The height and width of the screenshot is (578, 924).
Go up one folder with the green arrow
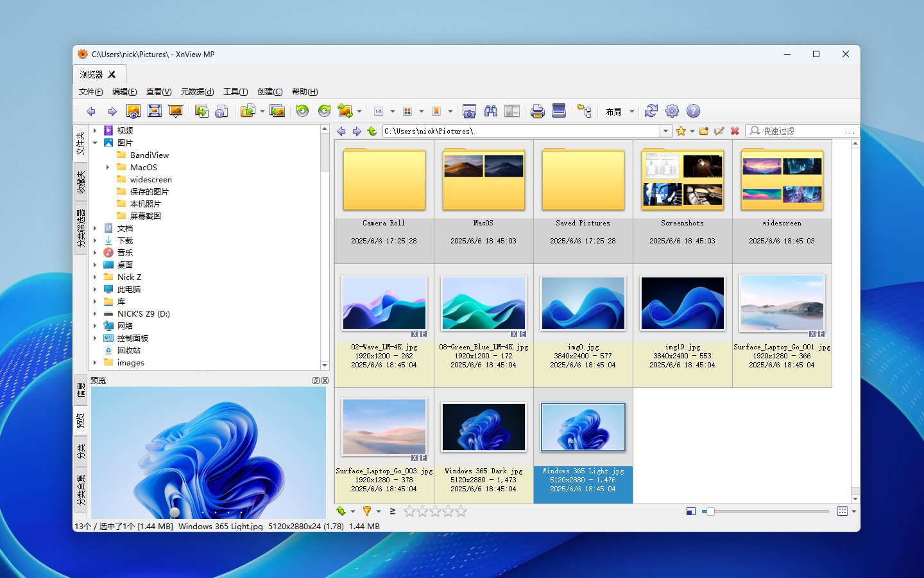pyautogui.click(x=372, y=131)
